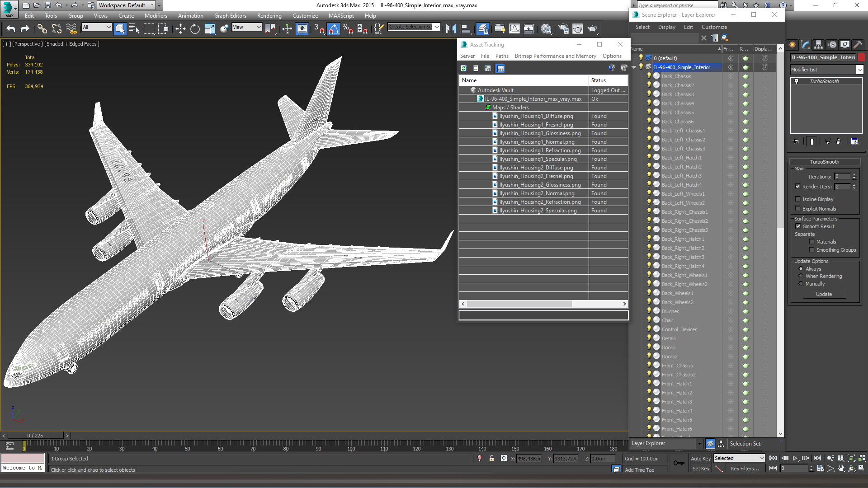Open the Material Editor icon
Screen dimensions: 868x488
point(546,29)
